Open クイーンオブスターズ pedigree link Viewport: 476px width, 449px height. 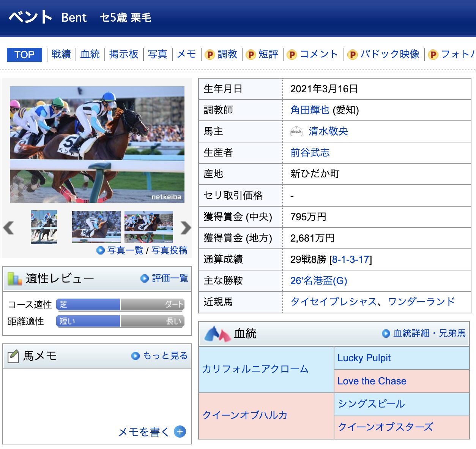(x=385, y=427)
